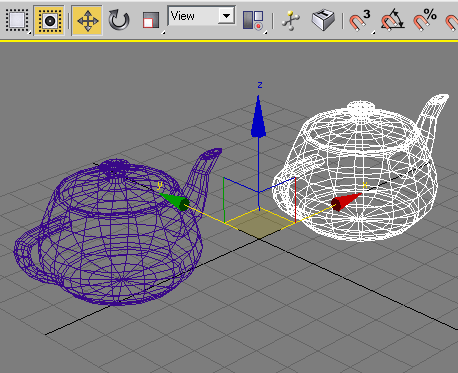Screen dimensions: 458x373
Task: Open the View reference coordinate dropdown
Action: pyautogui.click(x=201, y=16)
